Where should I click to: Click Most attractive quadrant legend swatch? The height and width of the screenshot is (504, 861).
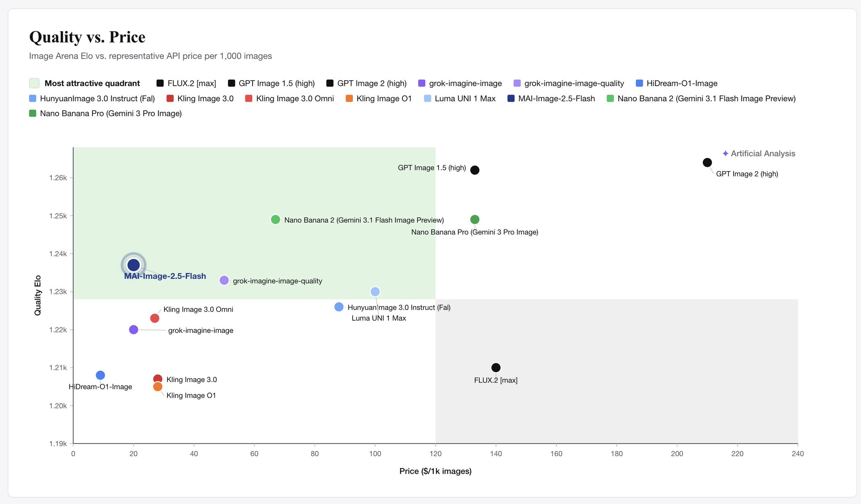34,83
